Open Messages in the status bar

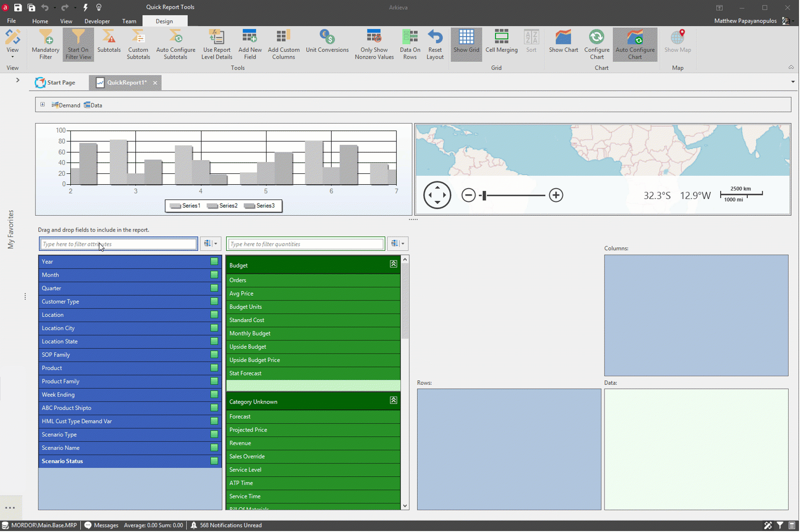pyautogui.click(x=101, y=526)
